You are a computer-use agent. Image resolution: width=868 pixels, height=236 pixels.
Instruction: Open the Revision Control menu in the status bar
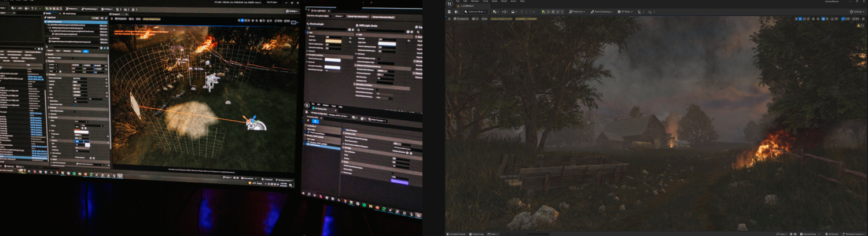coord(854,234)
